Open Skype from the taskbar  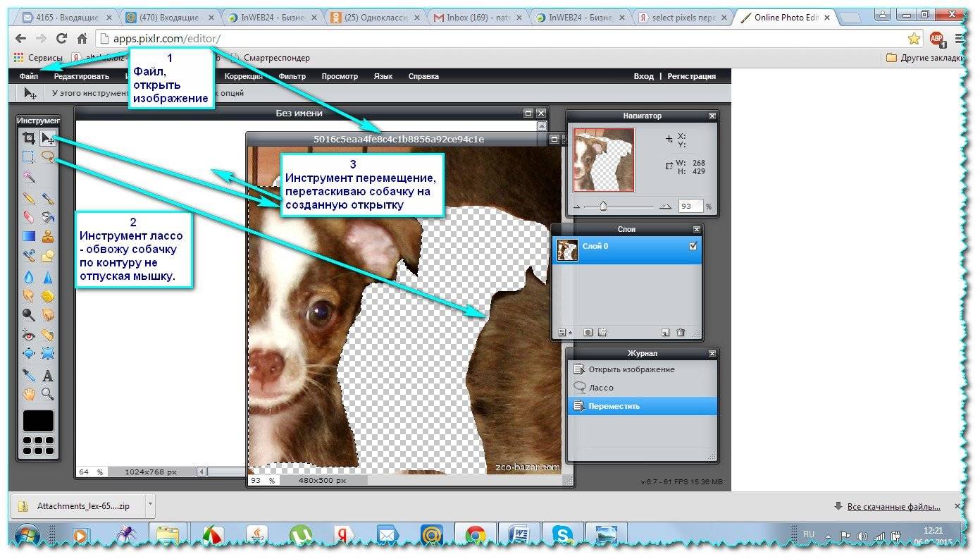[562, 536]
